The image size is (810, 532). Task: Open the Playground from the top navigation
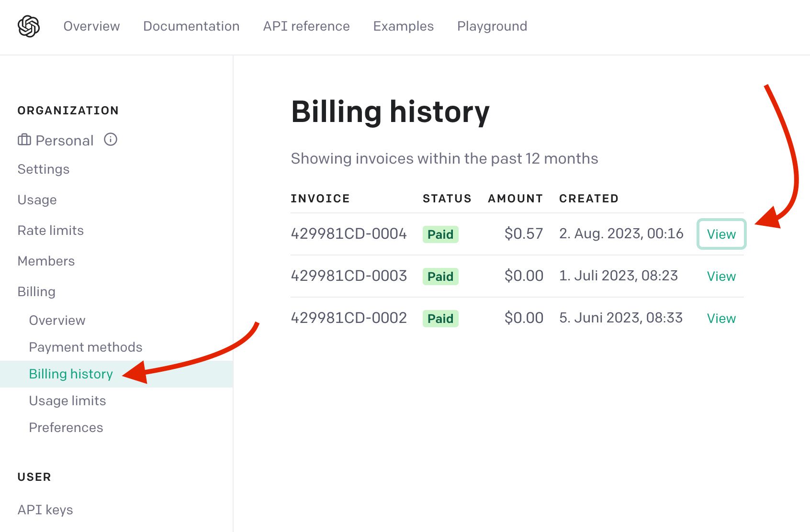[x=492, y=26]
